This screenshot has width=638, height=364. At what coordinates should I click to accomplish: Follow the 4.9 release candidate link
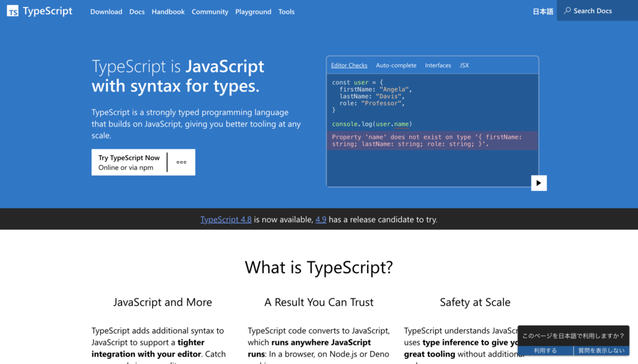(321, 220)
